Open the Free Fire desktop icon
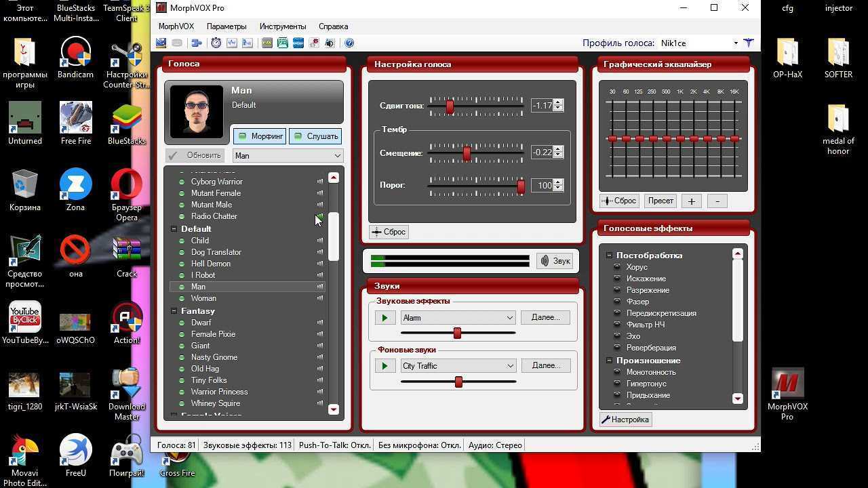Viewport: 868px width, 488px height. pyautogui.click(x=75, y=124)
